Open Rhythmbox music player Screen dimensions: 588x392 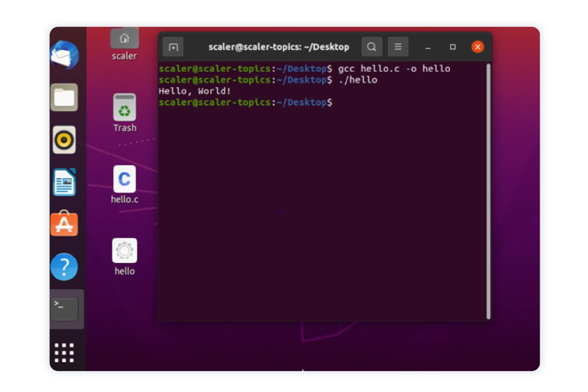[x=64, y=140]
